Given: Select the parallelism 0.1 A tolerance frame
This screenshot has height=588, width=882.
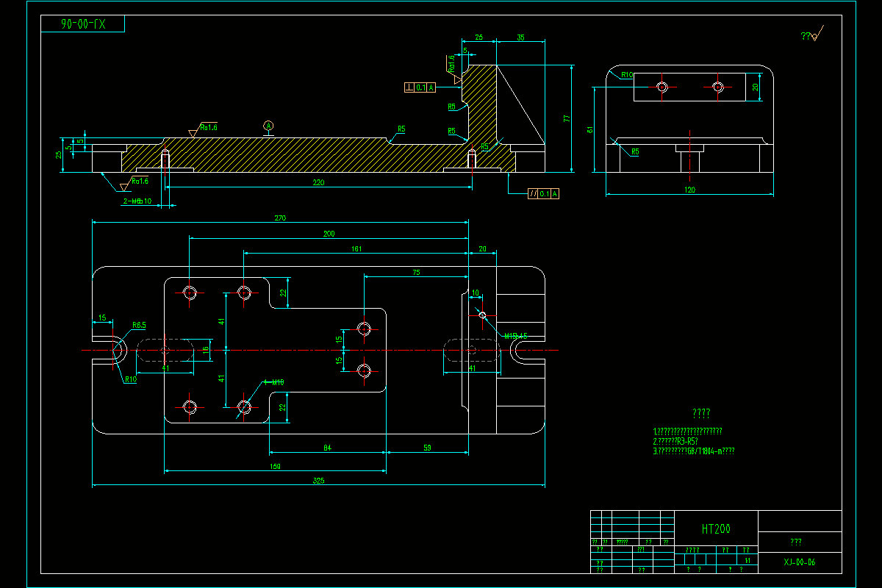Looking at the screenshot, I should coord(544,194).
